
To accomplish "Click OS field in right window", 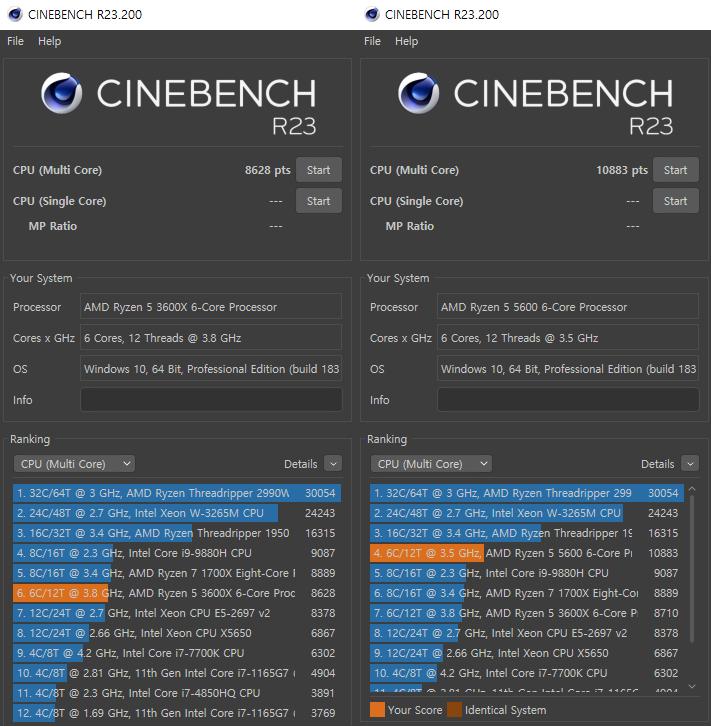I will point(568,369).
